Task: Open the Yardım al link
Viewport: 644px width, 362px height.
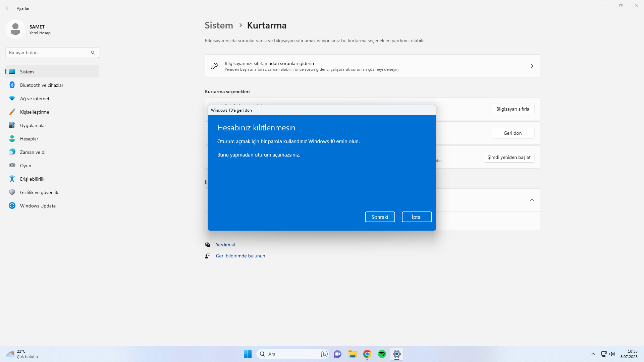Action: 225,245
